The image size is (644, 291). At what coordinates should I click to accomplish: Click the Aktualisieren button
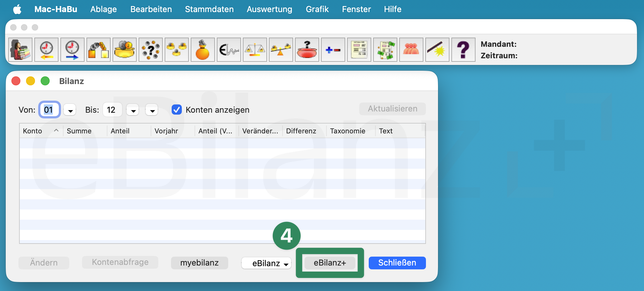point(393,109)
